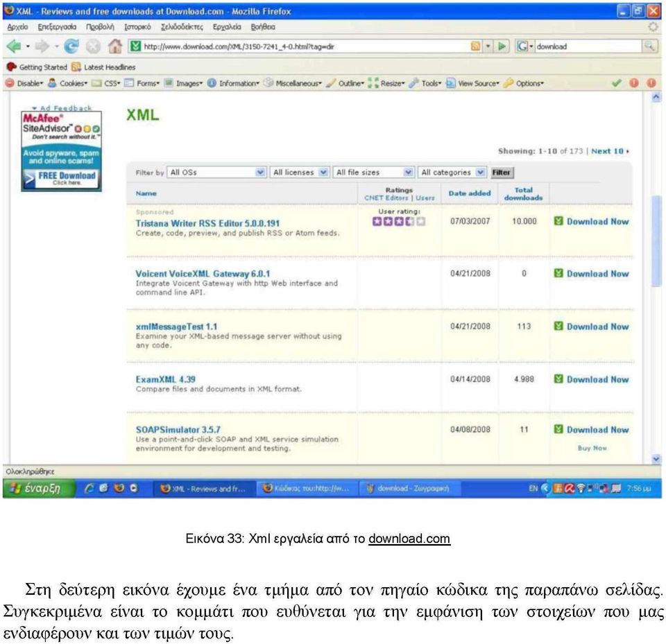
Task: Open Images menu in developer toolbar
Action: tap(183, 83)
